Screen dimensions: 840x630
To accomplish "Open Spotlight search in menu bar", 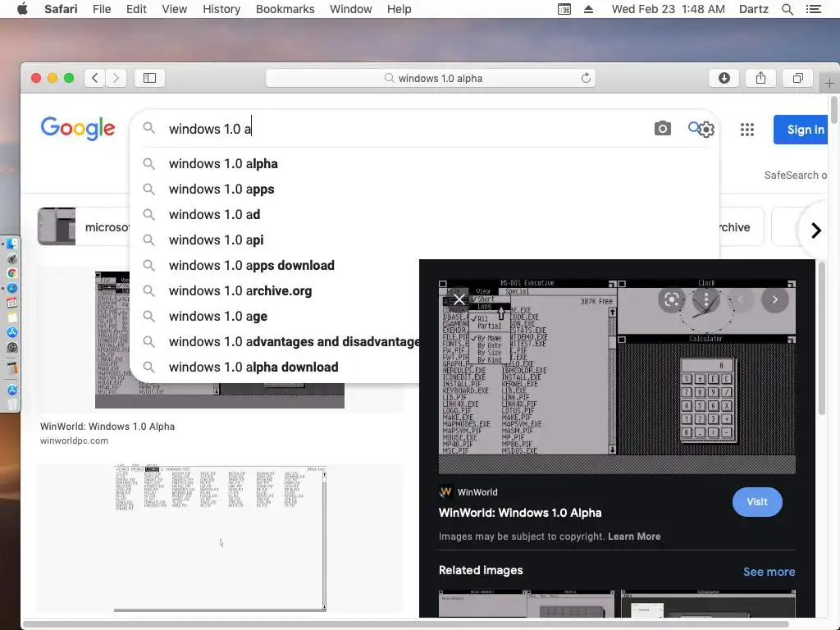I will tap(787, 9).
